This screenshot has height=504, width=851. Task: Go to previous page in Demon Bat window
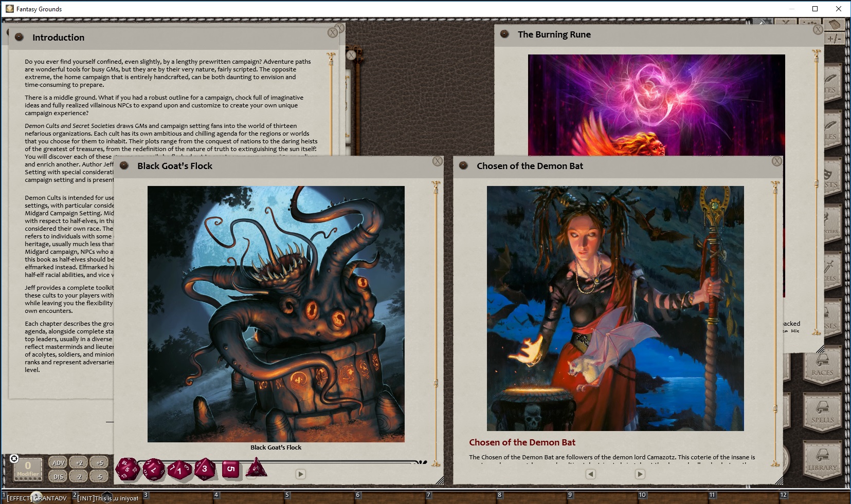[x=591, y=474]
